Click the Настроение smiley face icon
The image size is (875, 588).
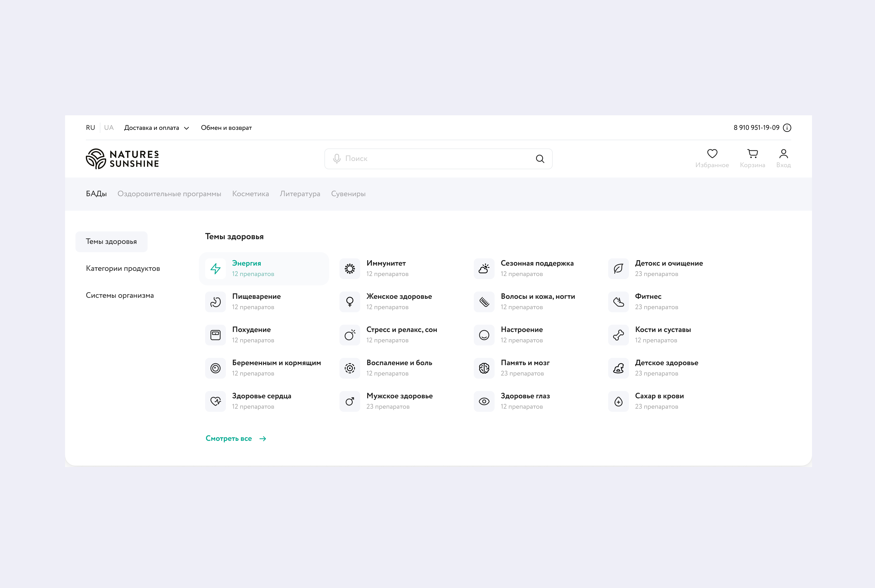pyautogui.click(x=484, y=335)
